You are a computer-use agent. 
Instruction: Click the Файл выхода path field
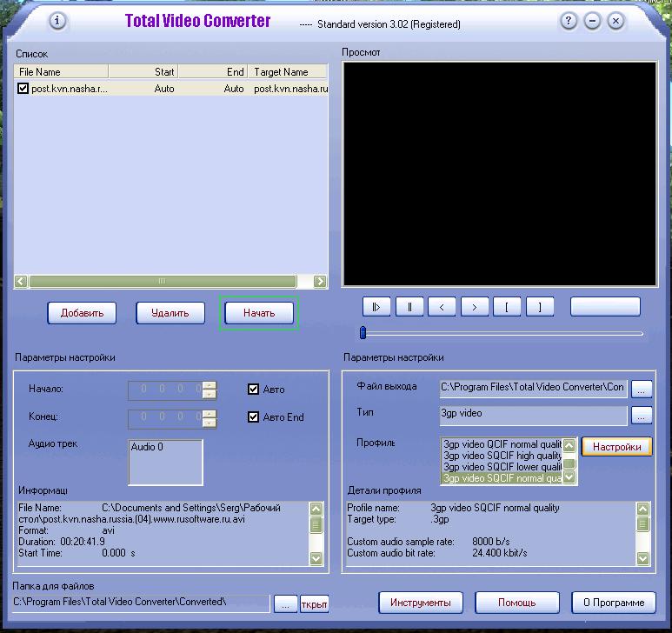534,389
